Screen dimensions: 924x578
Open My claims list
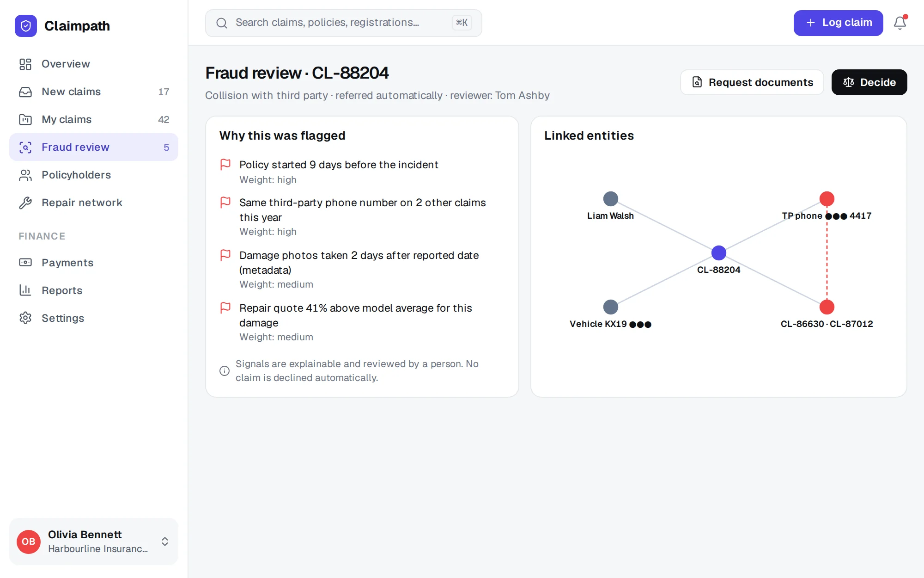pyautogui.click(x=94, y=119)
